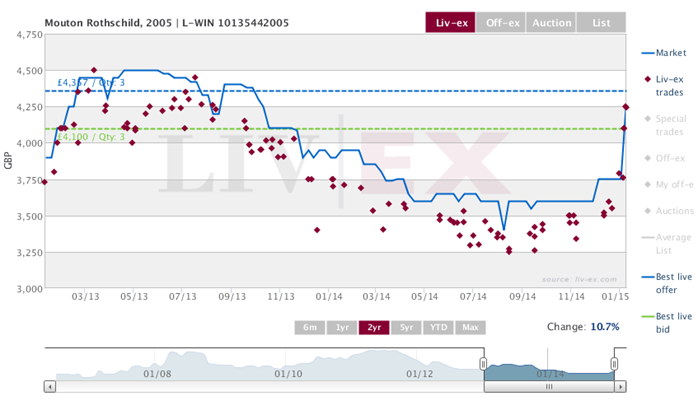Click the navigator scrollbar thumb grip
This screenshot has width=698, height=400.
tap(549, 387)
